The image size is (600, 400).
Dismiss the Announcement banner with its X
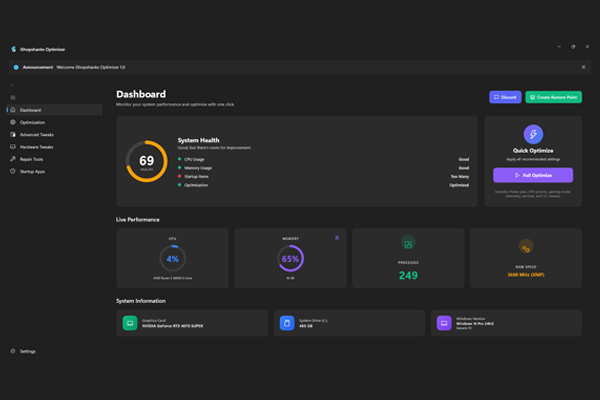point(583,67)
